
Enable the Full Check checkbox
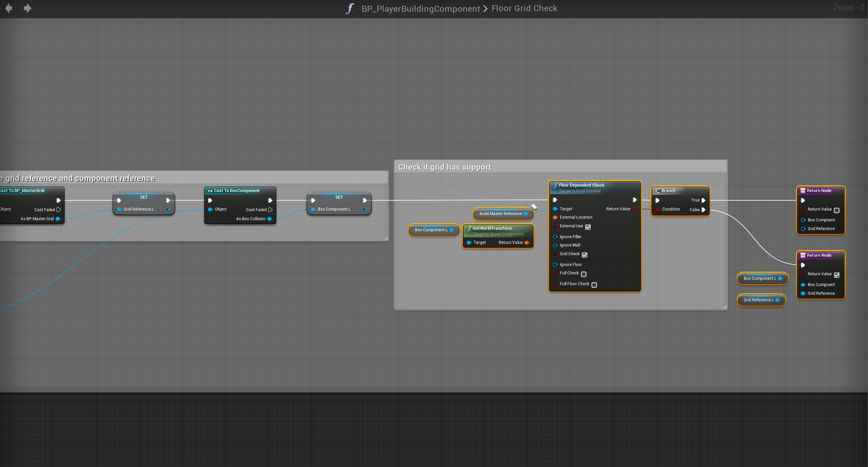(584, 274)
